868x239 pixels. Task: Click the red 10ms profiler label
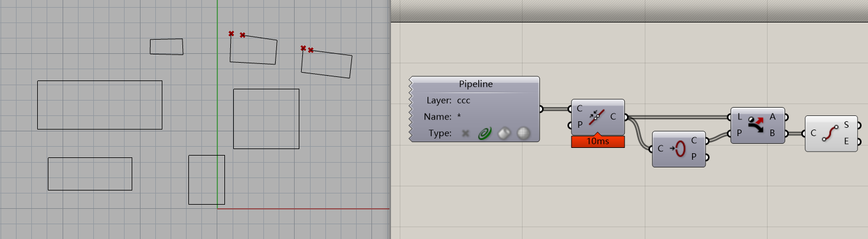[x=598, y=142]
